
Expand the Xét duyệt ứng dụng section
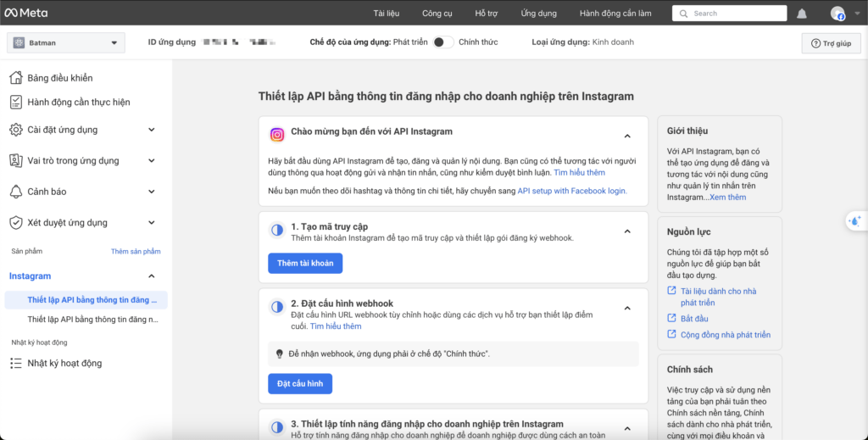[x=152, y=222]
